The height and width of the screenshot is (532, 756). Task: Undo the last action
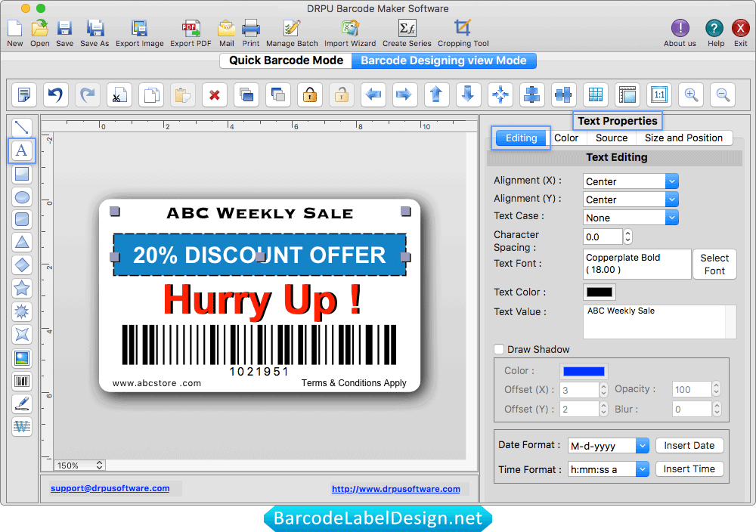(56, 94)
